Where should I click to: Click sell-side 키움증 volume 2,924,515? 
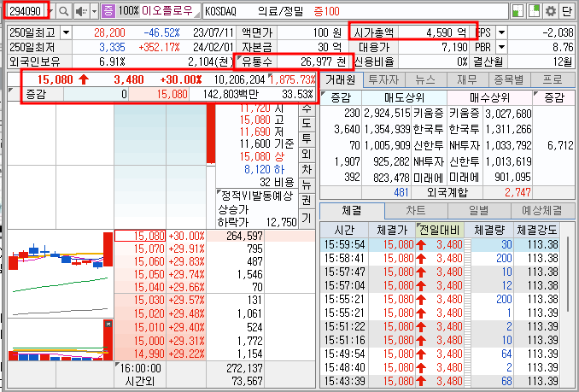tap(387, 113)
